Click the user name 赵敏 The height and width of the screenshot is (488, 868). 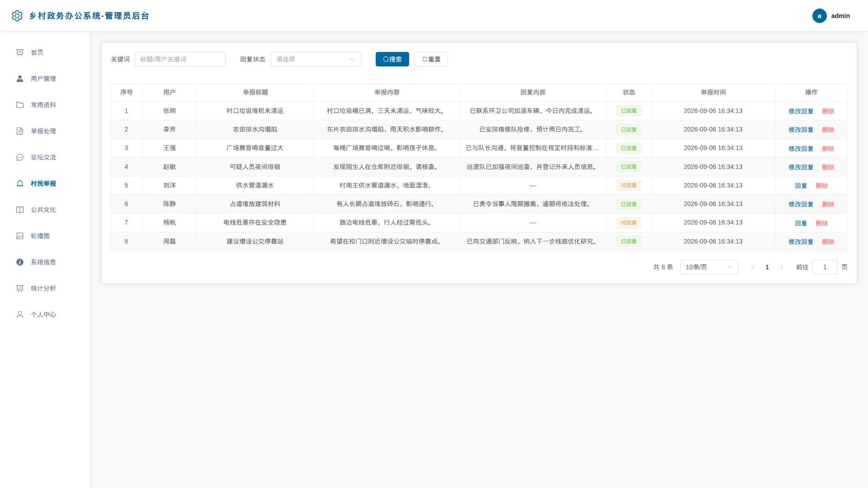click(169, 167)
